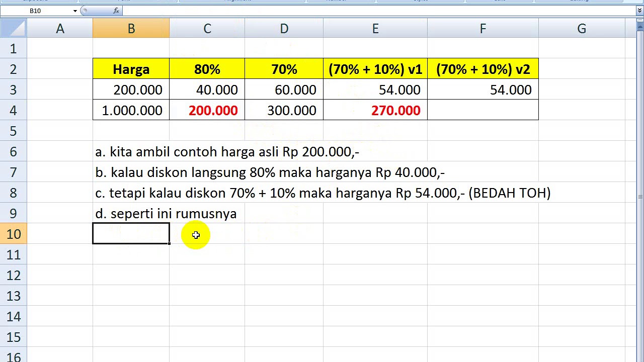Select row 15 header
This screenshot has height=362, width=644.
pos(13,337)
